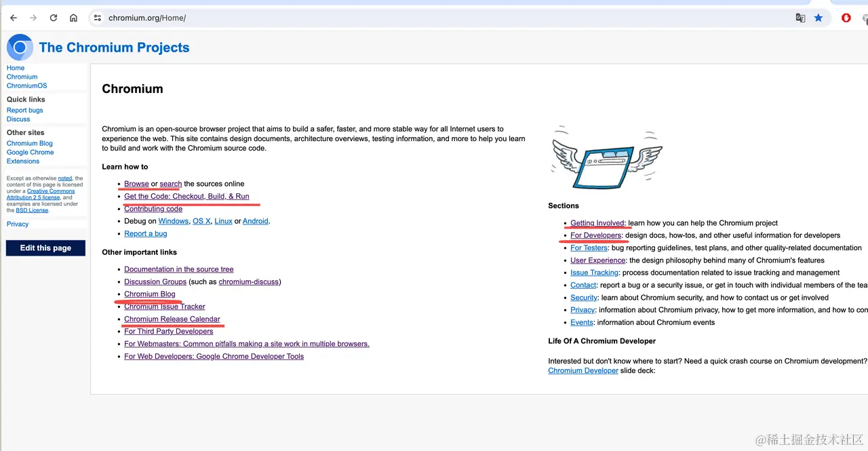Open the Security section link
Viewport: 868px width, 451px height.
click(x=584, y=298)
